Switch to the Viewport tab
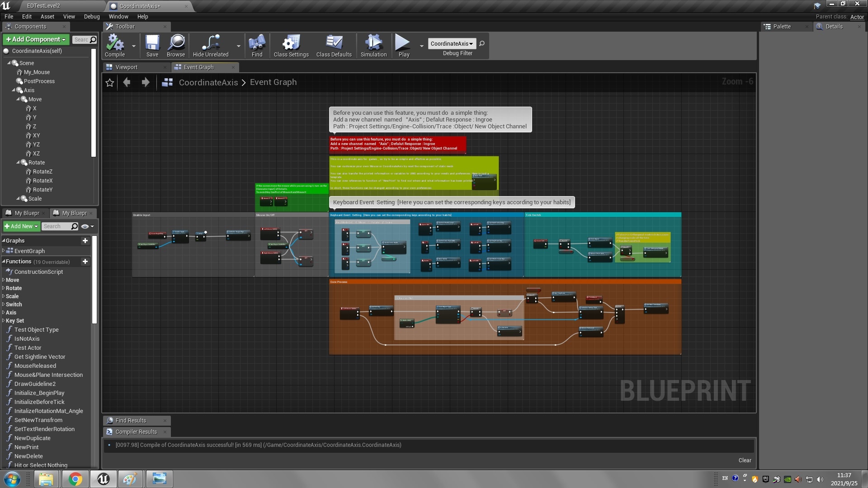This screenshot has height=488, width=868. (x=128, y=67)
